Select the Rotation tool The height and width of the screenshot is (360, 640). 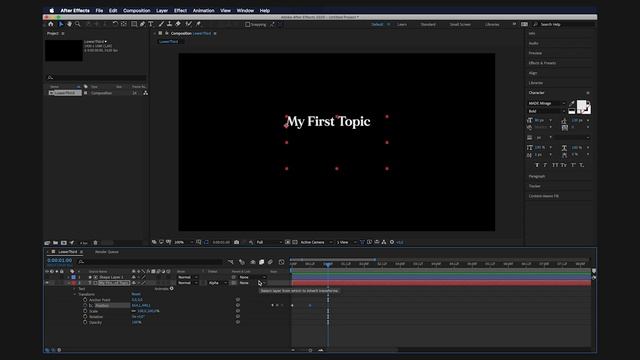tap(115, 24)
